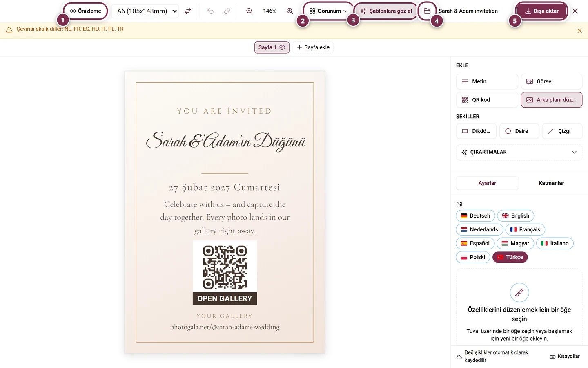Select Nederlands language
Screen dimensions: 588x368
point(479,230)
